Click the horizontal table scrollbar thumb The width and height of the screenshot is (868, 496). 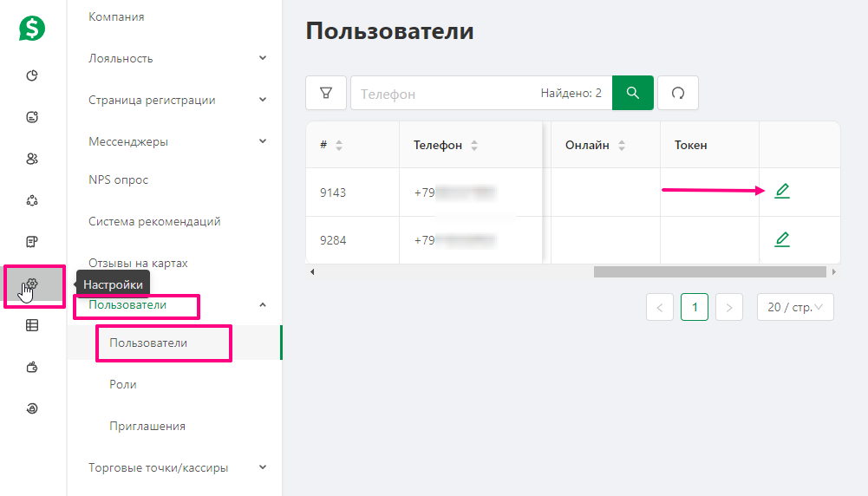[x=709, y=271]
